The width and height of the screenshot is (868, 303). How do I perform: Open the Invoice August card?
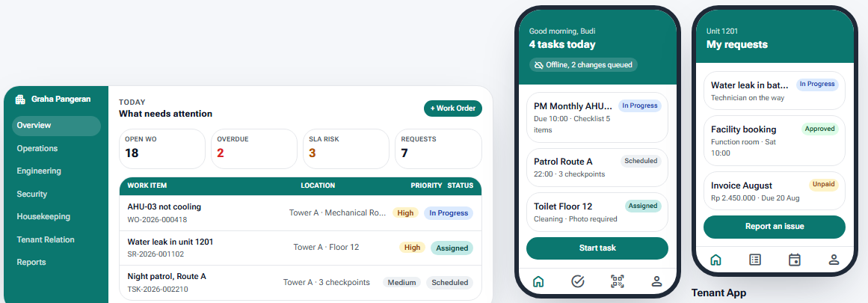(775, 191)
